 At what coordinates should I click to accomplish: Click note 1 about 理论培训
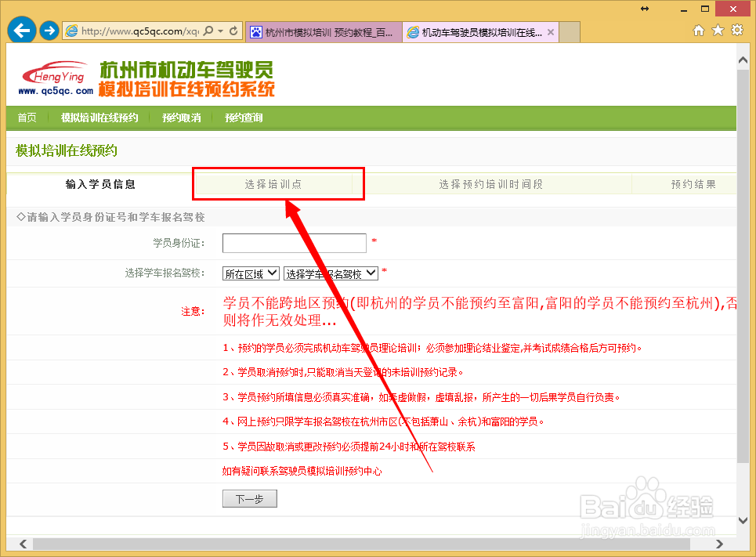(x=432, y=348)
